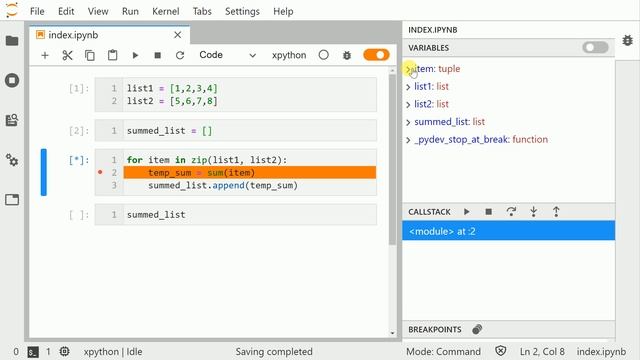Click the kernel chip icon in status bar

[64, 351]
